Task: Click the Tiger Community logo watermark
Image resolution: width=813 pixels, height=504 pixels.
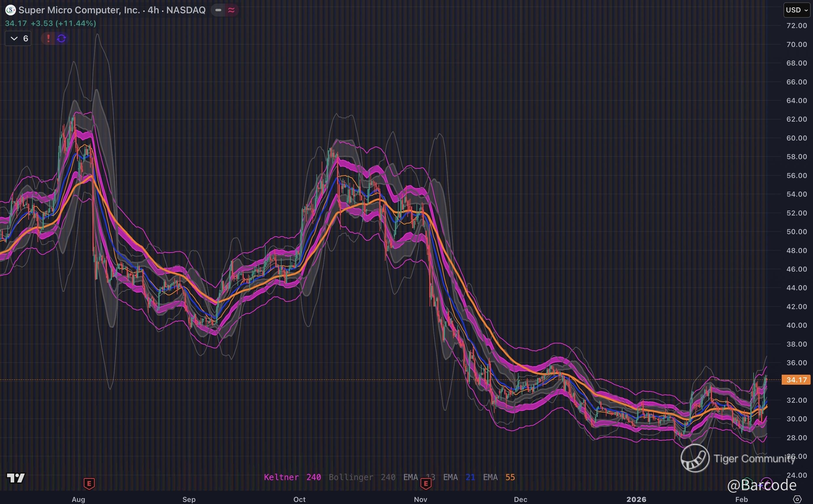Action: coord(695,458)
